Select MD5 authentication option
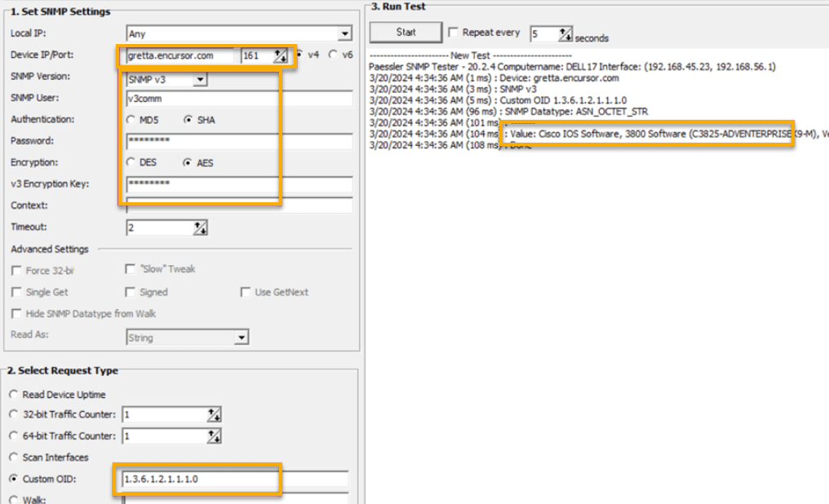Screen dimensions: 829x504 tap(132, 120)
